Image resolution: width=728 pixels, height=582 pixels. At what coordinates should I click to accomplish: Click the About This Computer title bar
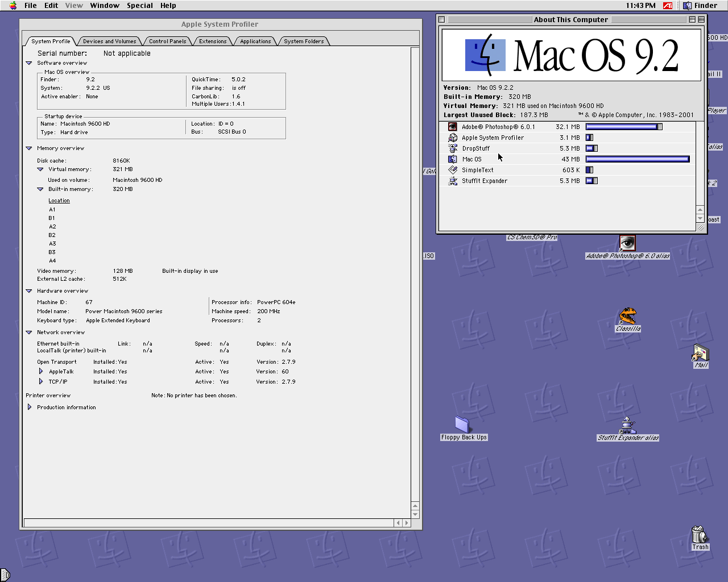pos(571,19)
